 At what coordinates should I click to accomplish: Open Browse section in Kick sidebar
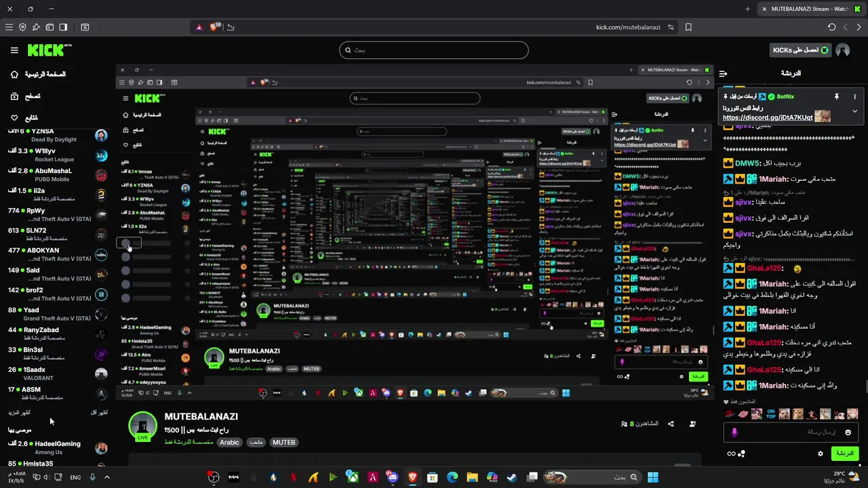[x=25, y=96]
